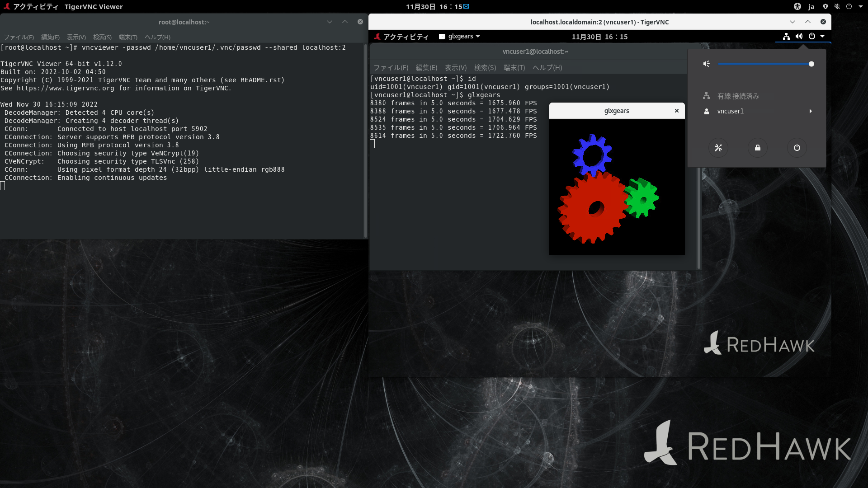Open 表示(V) menu in root@localhost terminal
Image resolution: width=868 pixels, height=488 pixels.
pos(76,37)
